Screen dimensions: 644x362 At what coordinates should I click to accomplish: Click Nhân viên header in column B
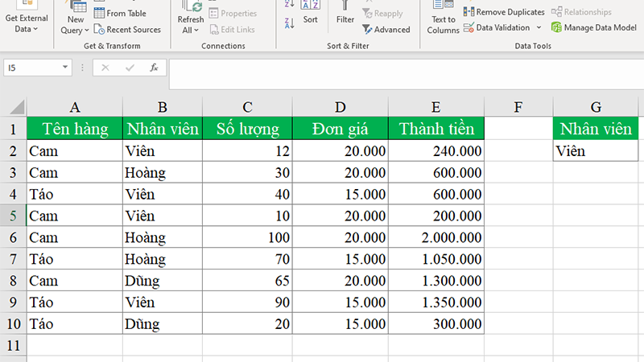point(163,129)
